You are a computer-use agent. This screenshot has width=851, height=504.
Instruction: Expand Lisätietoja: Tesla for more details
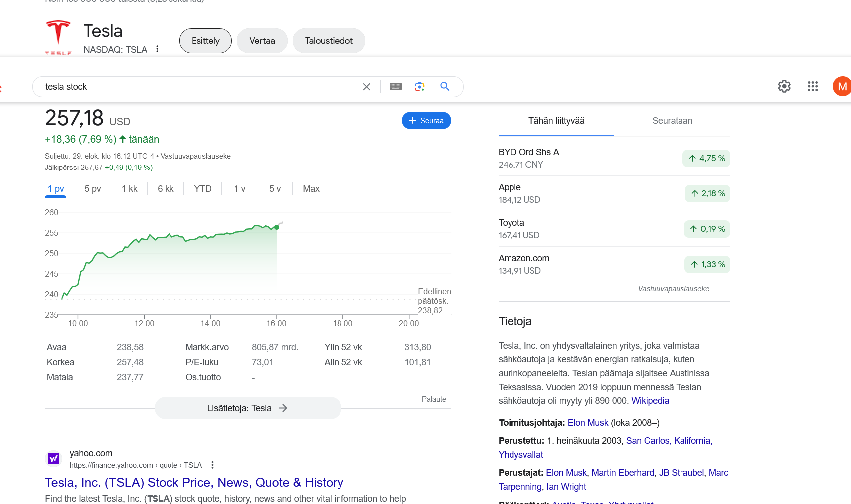(248, 408)
